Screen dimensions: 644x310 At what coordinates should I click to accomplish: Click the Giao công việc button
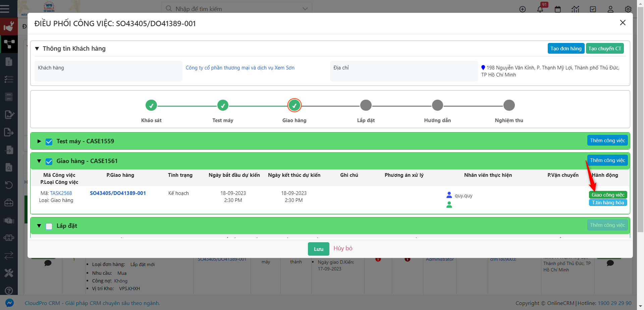click(x=608, y=195)
